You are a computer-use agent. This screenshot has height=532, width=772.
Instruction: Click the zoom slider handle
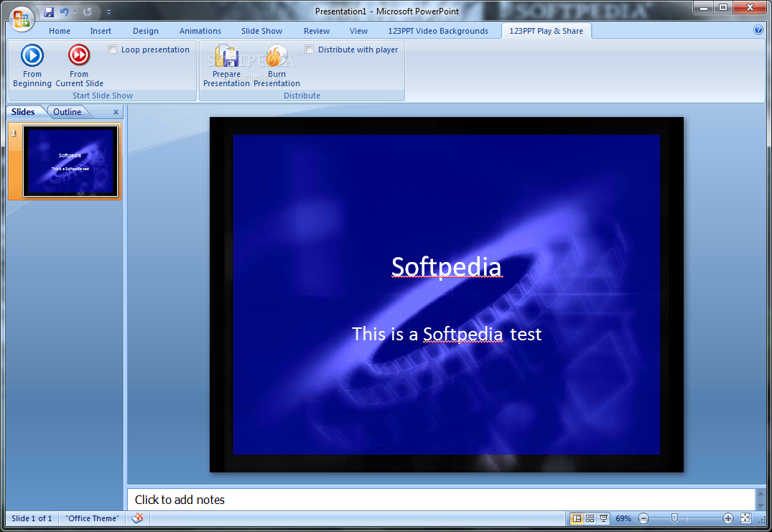(x=674, y=518)
